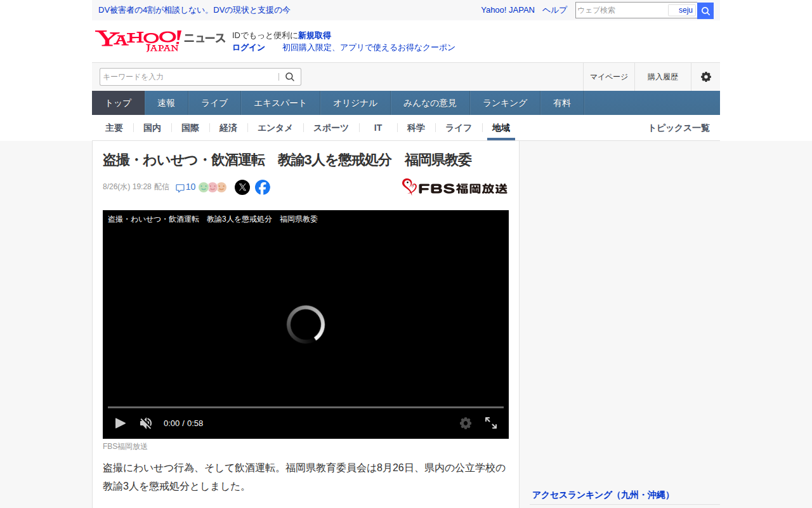Screen dimensions: 812x508
Task: Open the 経済 category
Action: click(x=228, y=128)
